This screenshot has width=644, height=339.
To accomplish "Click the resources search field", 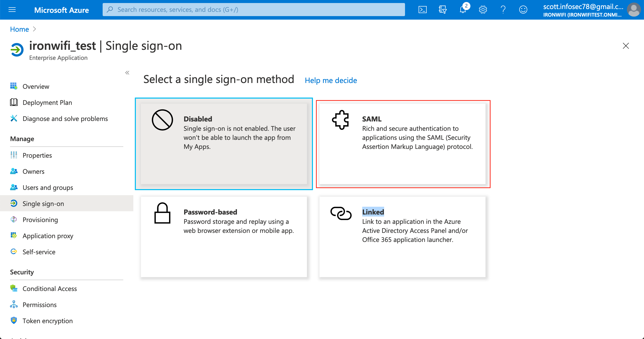I will pos(252,10).
